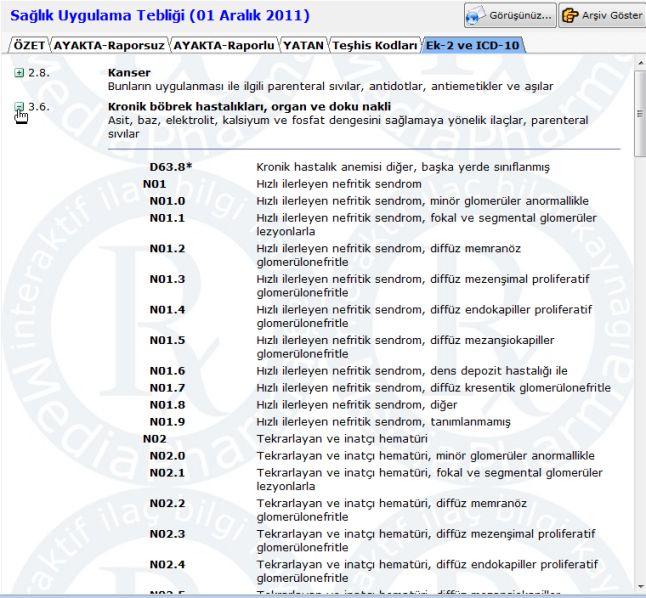Go to the YATAN tab

301,45
